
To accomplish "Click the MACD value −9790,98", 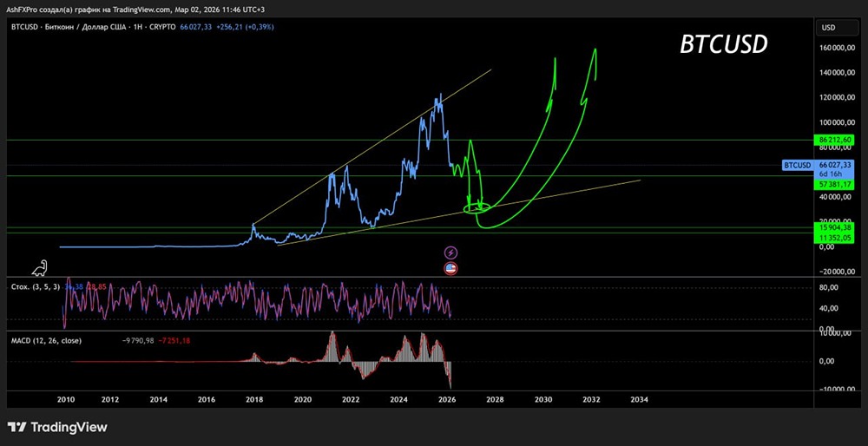I will (x=138, y=341).
